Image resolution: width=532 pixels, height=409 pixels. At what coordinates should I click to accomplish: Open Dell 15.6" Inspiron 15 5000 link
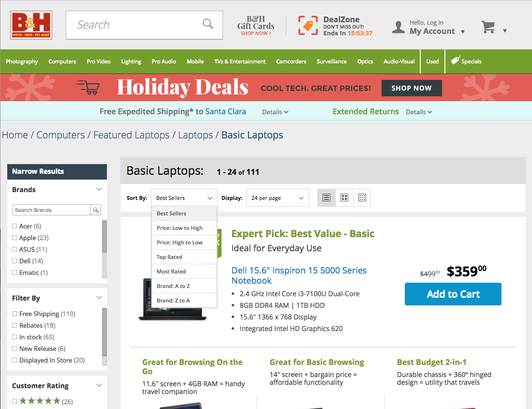click(x=299, y=275)
